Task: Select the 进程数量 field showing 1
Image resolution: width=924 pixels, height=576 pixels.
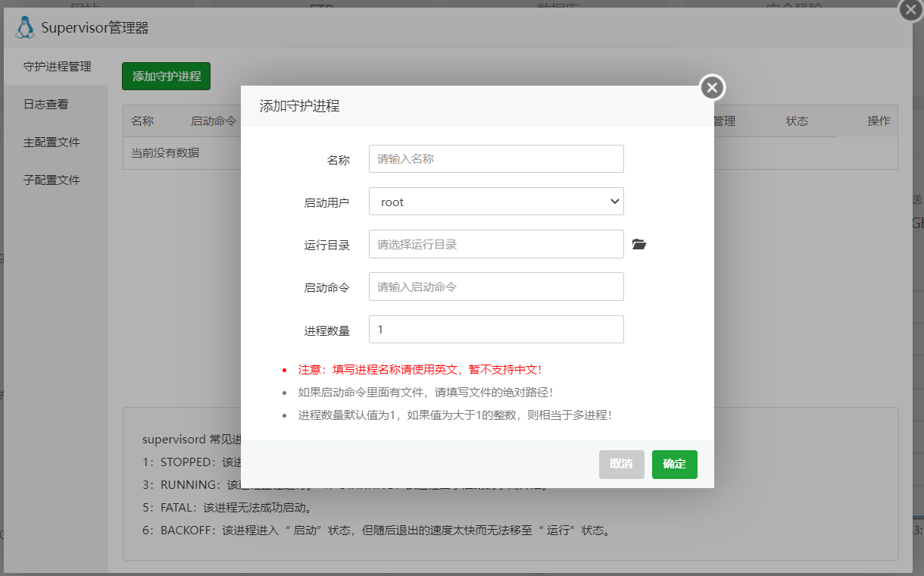Action: click(496, 329)
